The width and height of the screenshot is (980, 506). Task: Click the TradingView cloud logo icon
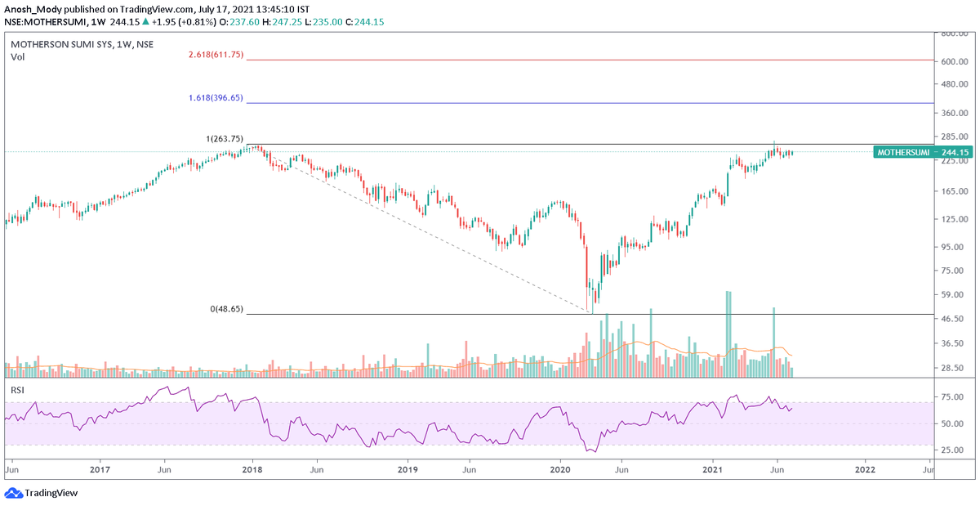coord(14,493)
